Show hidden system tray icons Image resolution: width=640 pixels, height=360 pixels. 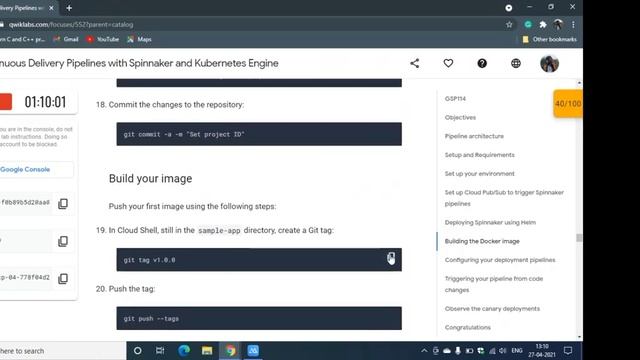pyautogui.click(x=424, y=351)
